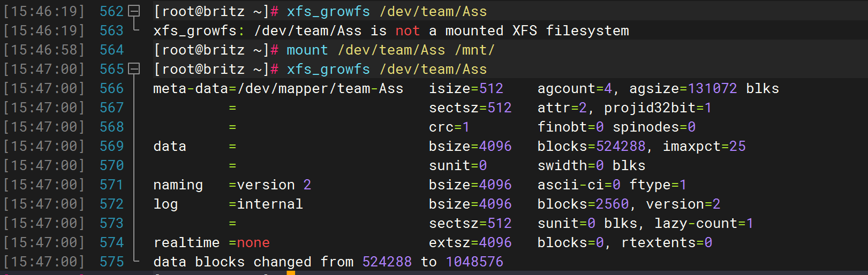This screenshot has width=868, height=275.
Task: Click version=2 on log line
Action: point(683,204)
